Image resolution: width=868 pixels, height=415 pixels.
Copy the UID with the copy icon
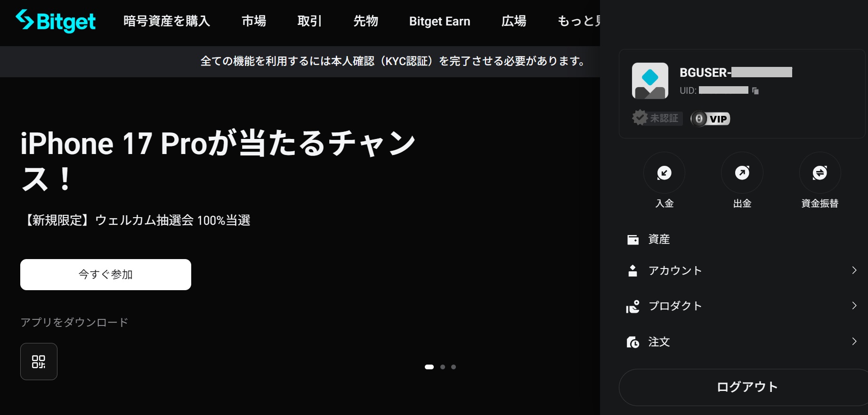755,91
